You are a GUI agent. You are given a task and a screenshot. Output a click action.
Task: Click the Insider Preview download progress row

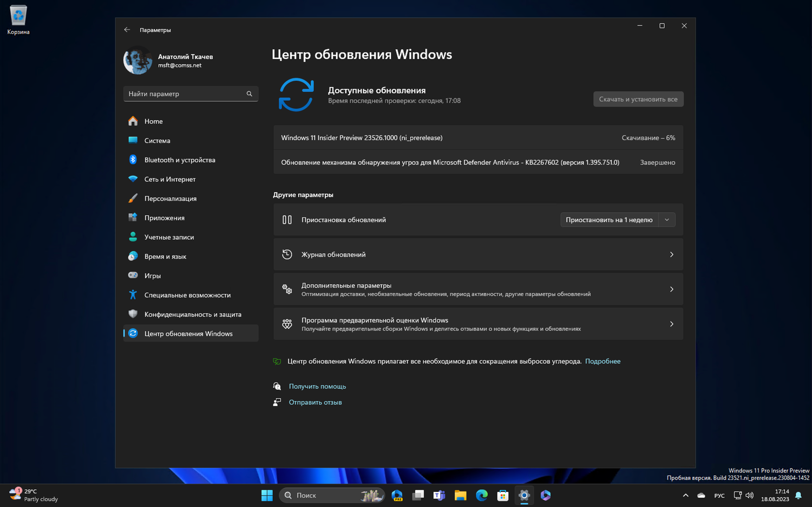pos(477,137)
